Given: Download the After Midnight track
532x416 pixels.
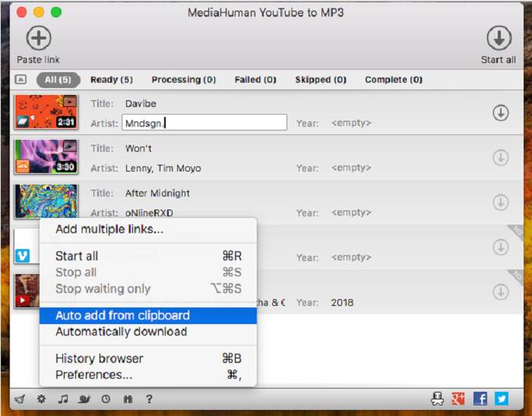Looking at the screenshot, I should pyautogui.click(x=500, y=203).
